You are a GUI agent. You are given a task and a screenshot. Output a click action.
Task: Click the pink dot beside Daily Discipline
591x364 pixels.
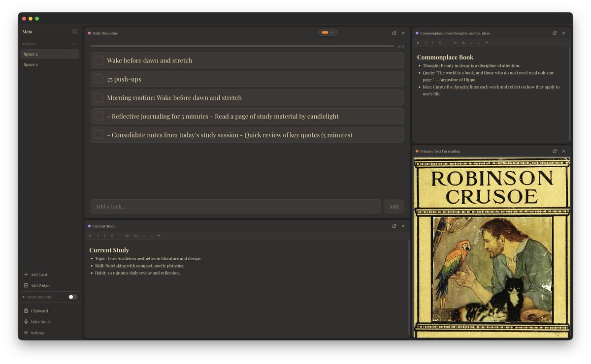[89, 33]
